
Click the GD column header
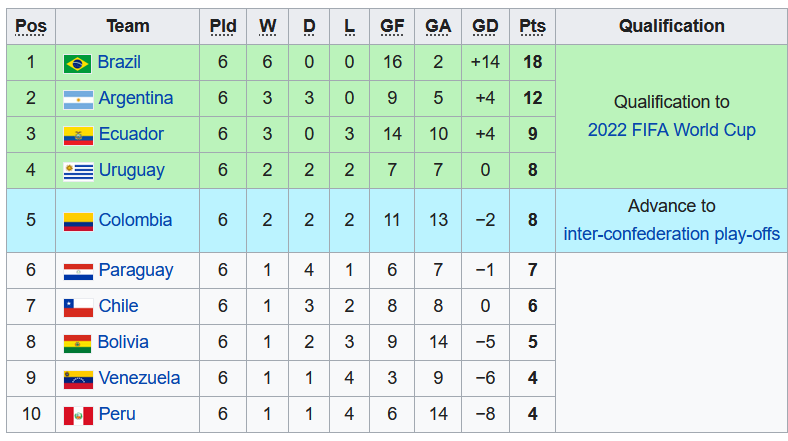pyautogui.click(x=485, y=27)
